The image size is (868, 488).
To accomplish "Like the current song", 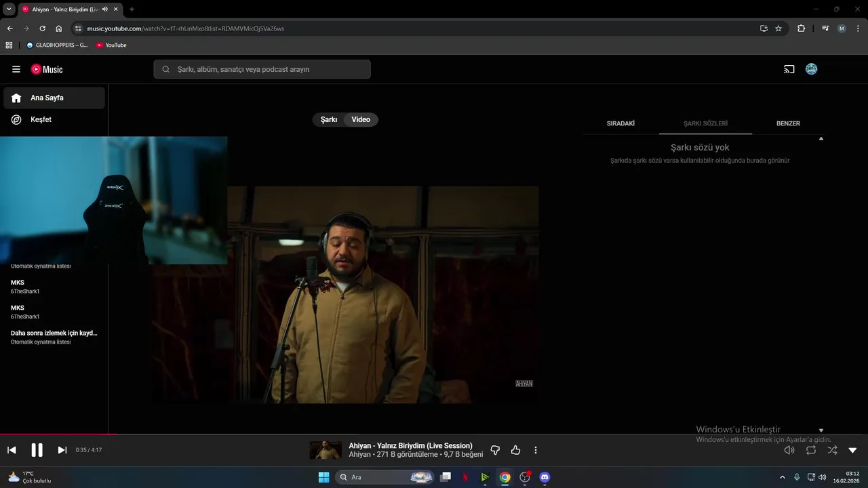I will pos(515,450).
